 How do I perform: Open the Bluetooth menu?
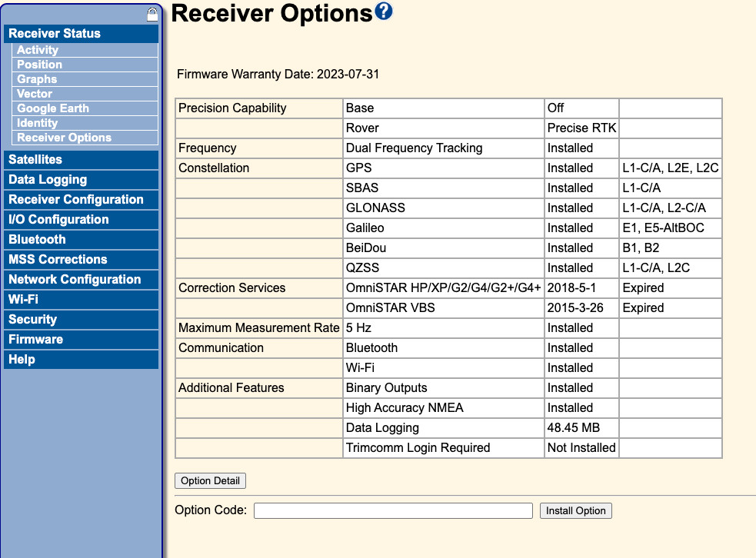pos(81,240)
